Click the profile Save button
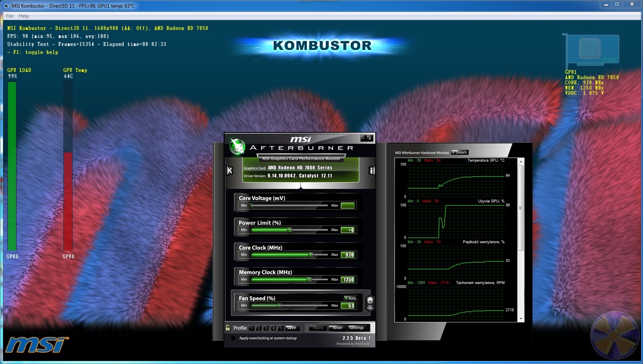The image size is (643, 364). (292, 328)
